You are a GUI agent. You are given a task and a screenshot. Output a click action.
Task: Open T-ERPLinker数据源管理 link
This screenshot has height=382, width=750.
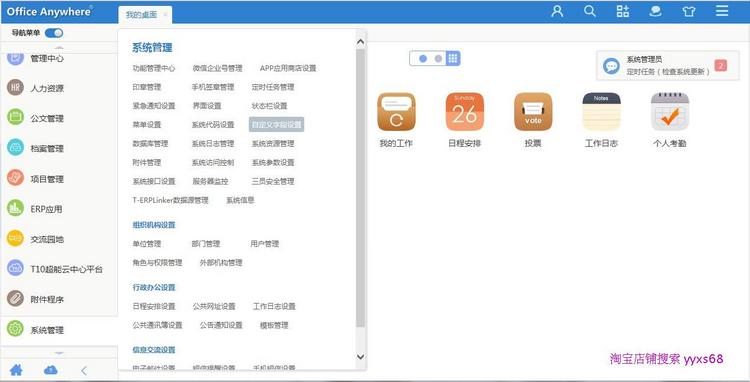pyautogui.click(x=170, y=200)
